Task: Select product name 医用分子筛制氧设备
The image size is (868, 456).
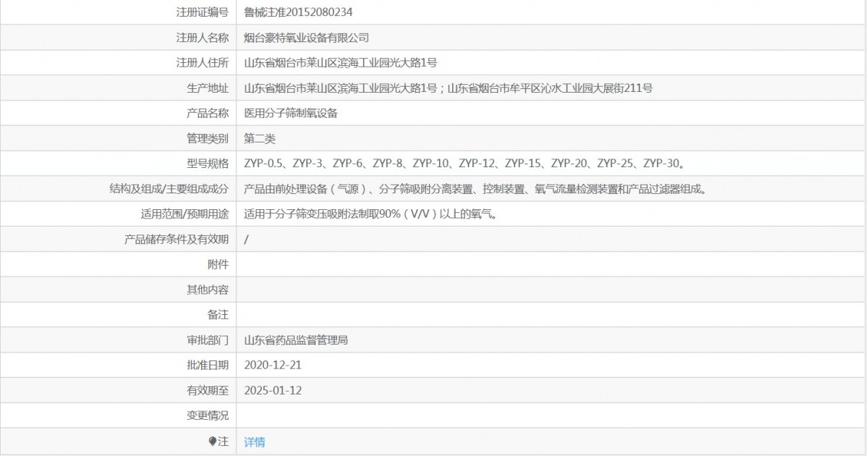Action: click(291, 113)
